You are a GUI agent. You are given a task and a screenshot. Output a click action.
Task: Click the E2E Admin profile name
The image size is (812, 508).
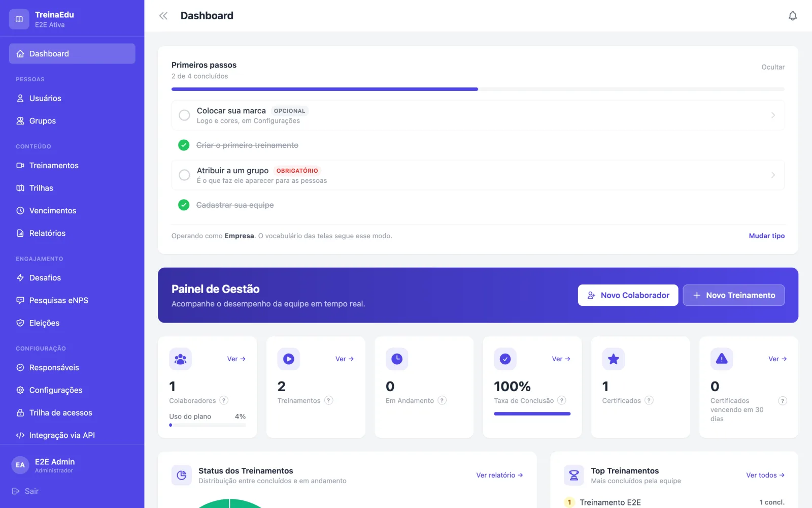coord(55,462)
